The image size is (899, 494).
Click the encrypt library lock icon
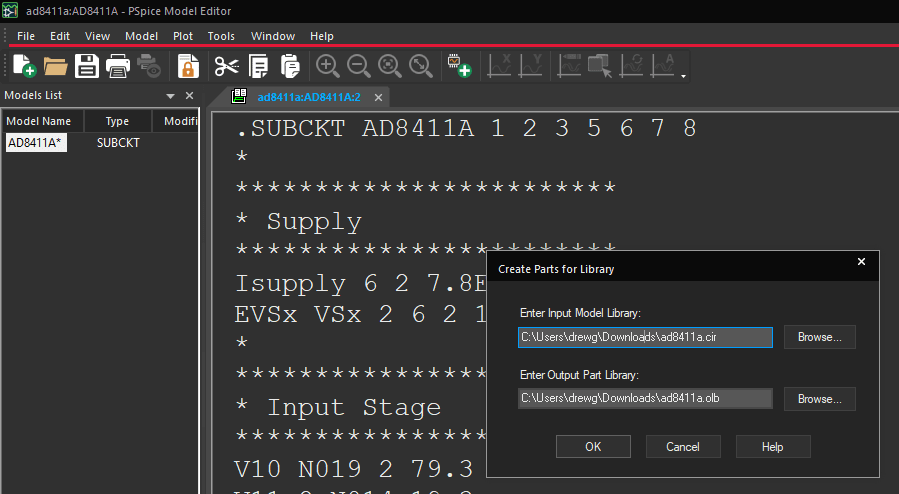(188, 66)
